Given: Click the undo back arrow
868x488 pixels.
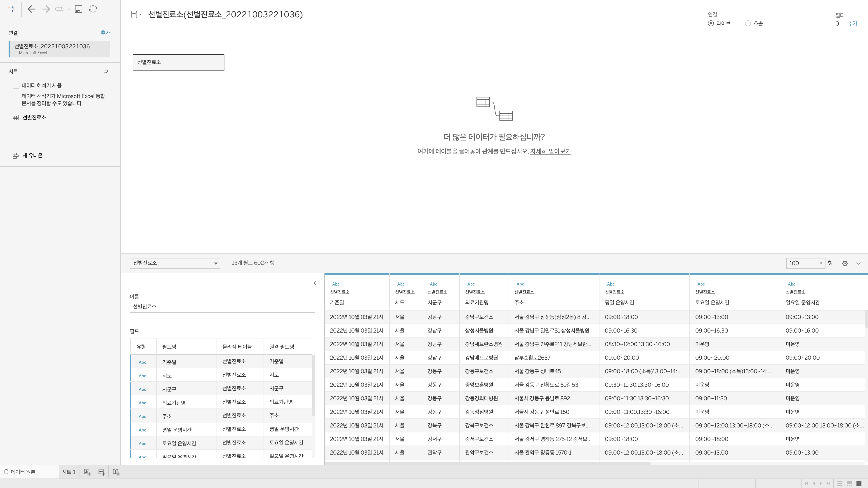Looking at the screenshot, I should click(32, 9).
